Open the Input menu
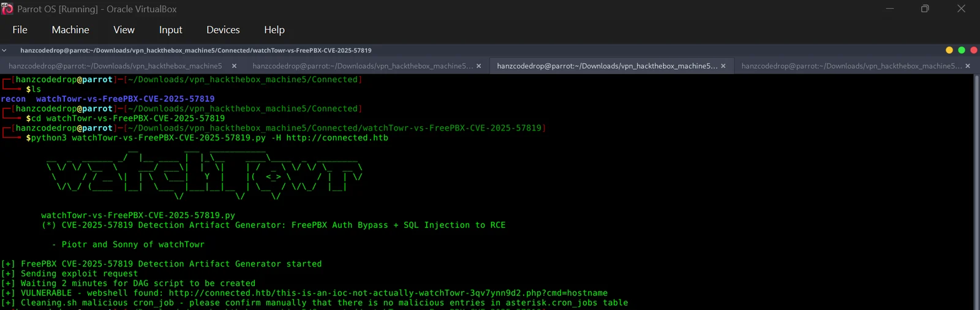980x310 pixels. tap(170, 29)
